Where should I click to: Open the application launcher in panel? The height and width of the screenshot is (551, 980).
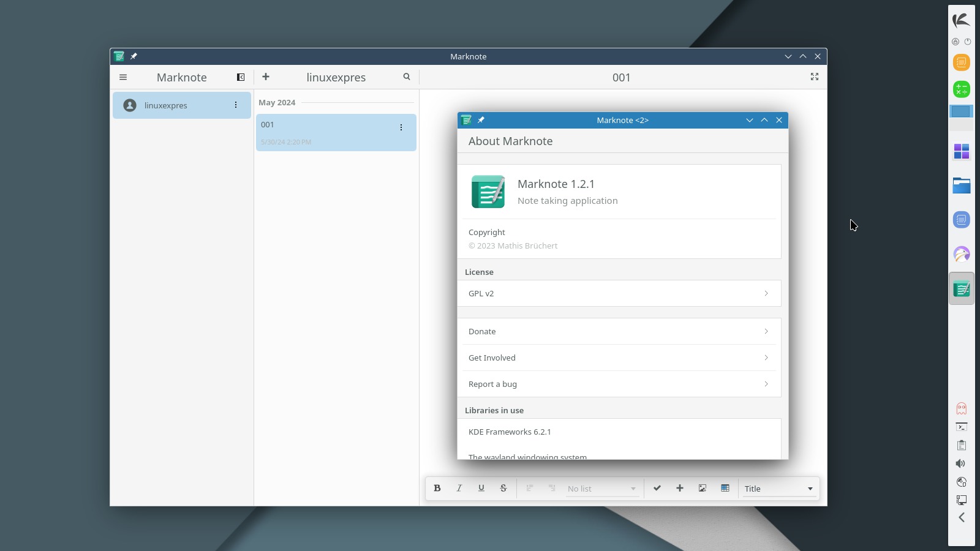(x=962, y=20)
